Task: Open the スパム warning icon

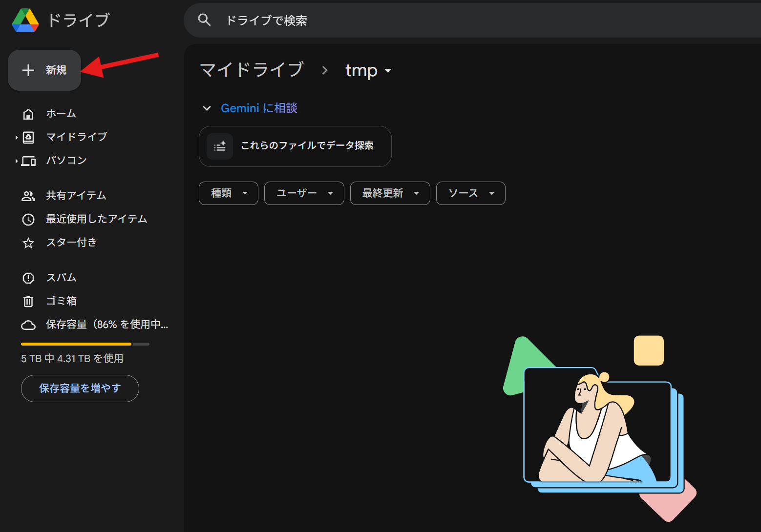Action: [x=28, y=278]
